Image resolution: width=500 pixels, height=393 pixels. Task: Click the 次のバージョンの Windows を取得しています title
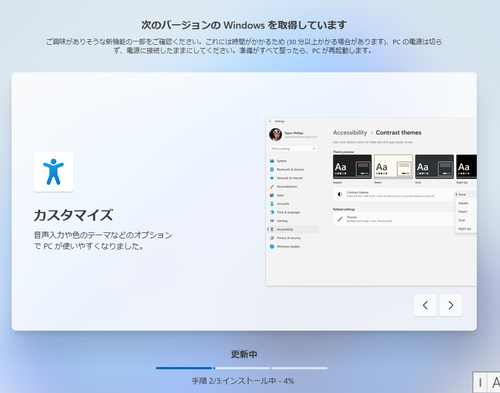click(244, 25)
